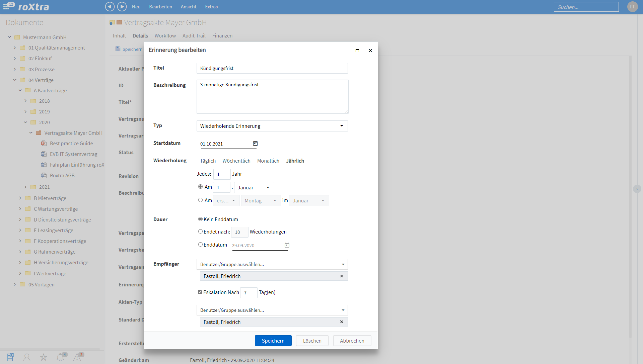Click Speichern to save the reminder
Image resolution: width=643 pixels, height=364 pixels.
[x=273, y=340]
